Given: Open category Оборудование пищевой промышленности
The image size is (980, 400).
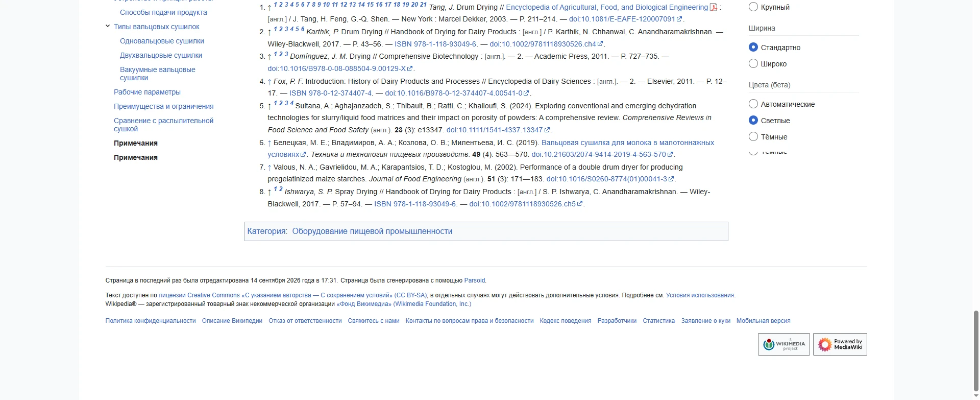Looking at the screenshot, I should tap(372, 231).
